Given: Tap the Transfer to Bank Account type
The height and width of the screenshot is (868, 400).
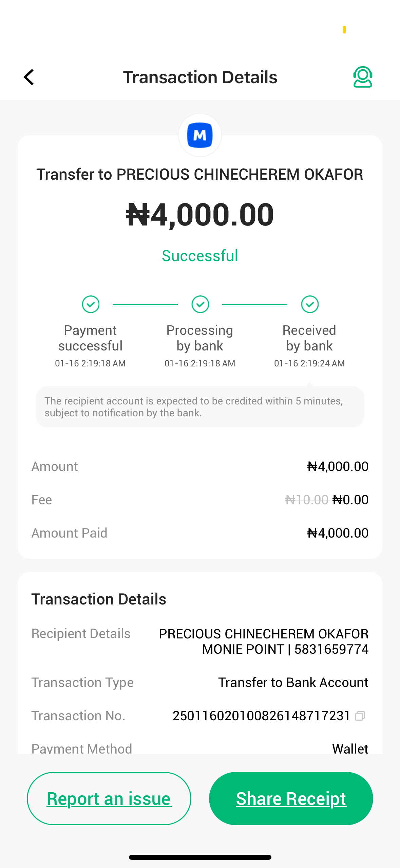Looking at the screenshot, I should 293,683.
